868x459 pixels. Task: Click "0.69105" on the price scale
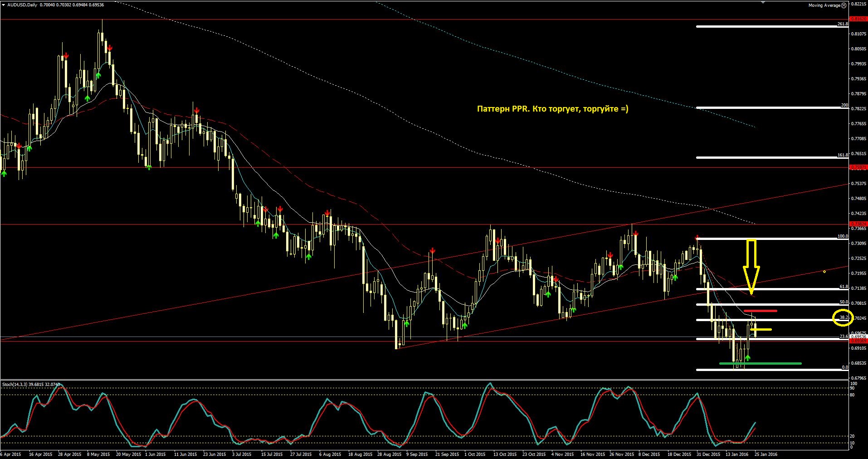coord(859,348)
